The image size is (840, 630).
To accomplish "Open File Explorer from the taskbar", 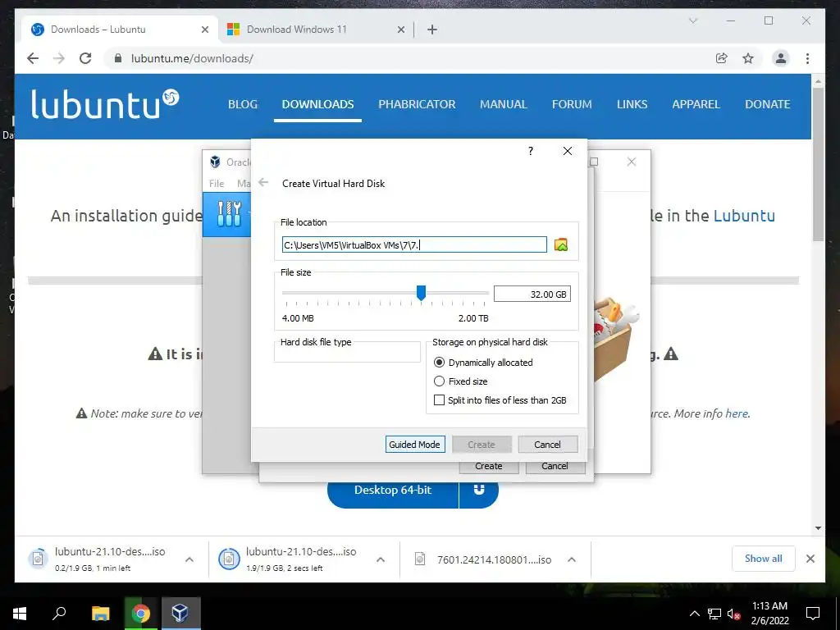I will click(100, 614).
